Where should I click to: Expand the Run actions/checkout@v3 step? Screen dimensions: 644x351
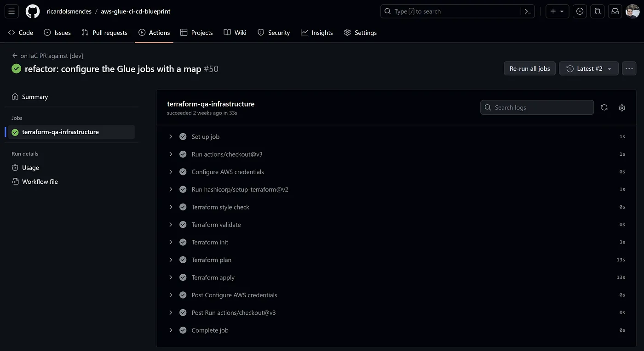click(171, 154)
